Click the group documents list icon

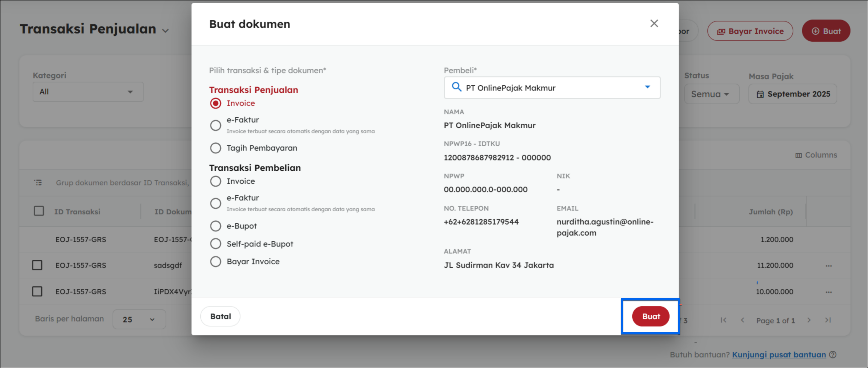(38, 183)
